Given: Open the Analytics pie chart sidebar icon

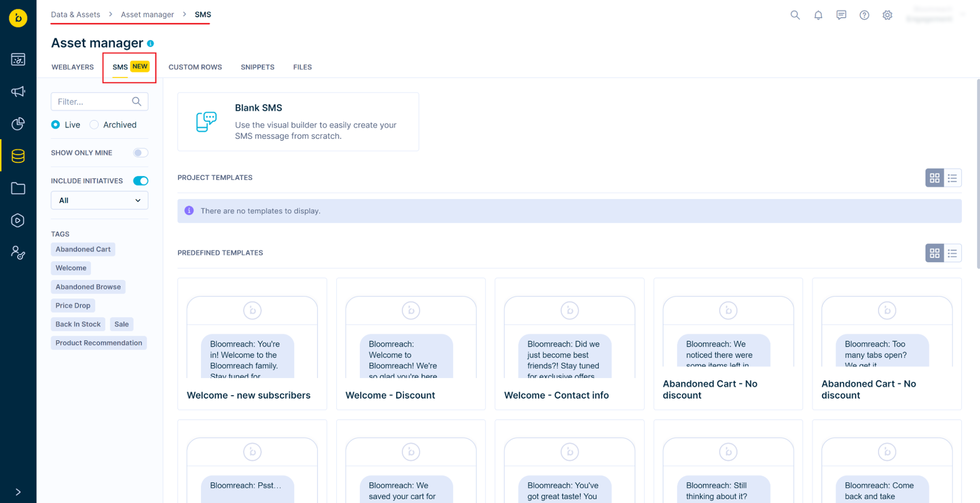Looking at the screenshot, I should (x=18, y=124).
